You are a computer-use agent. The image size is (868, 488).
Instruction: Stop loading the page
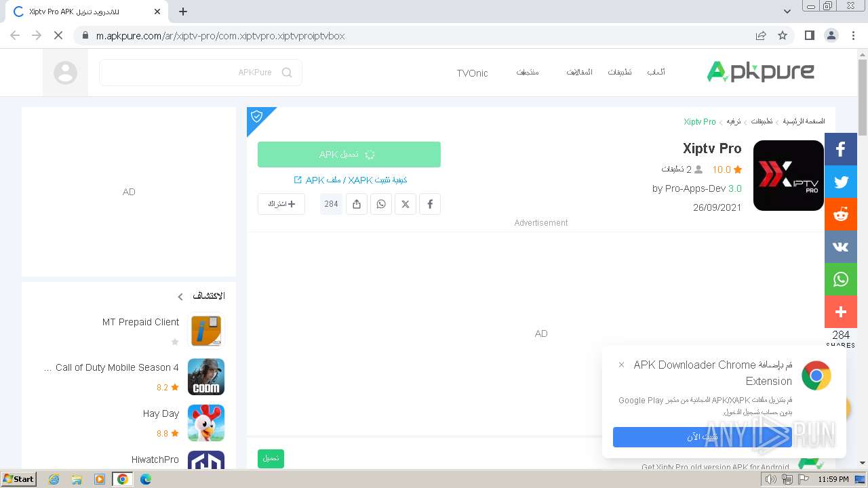coord(58,35)
